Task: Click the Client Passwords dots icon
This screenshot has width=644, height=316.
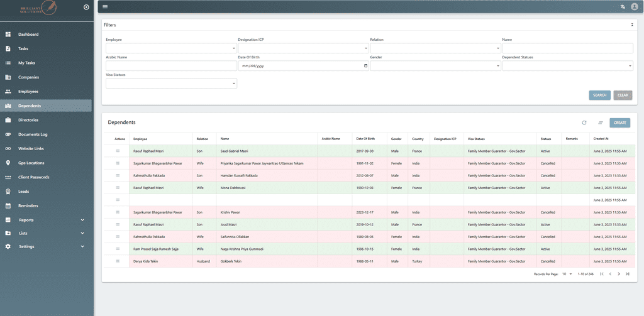Action: 8,177
